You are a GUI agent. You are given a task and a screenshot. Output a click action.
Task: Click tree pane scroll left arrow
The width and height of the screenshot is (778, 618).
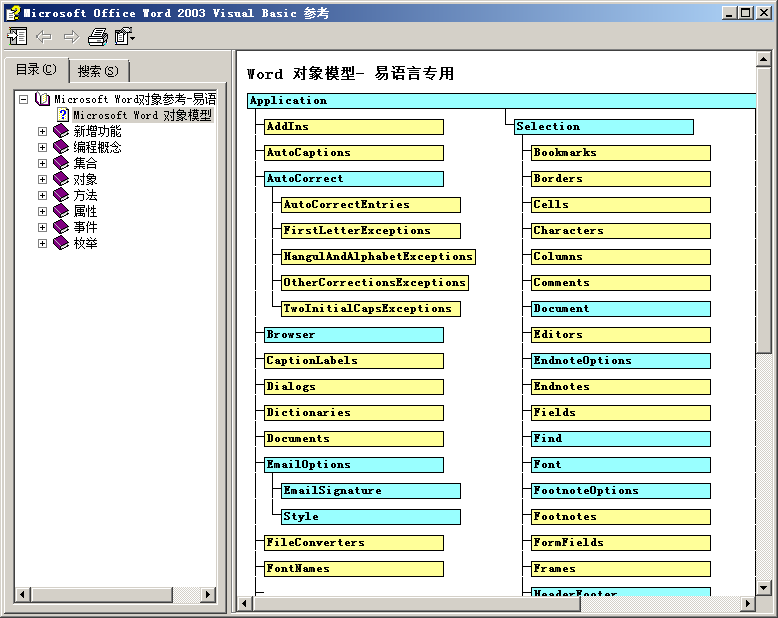point(22,594)
